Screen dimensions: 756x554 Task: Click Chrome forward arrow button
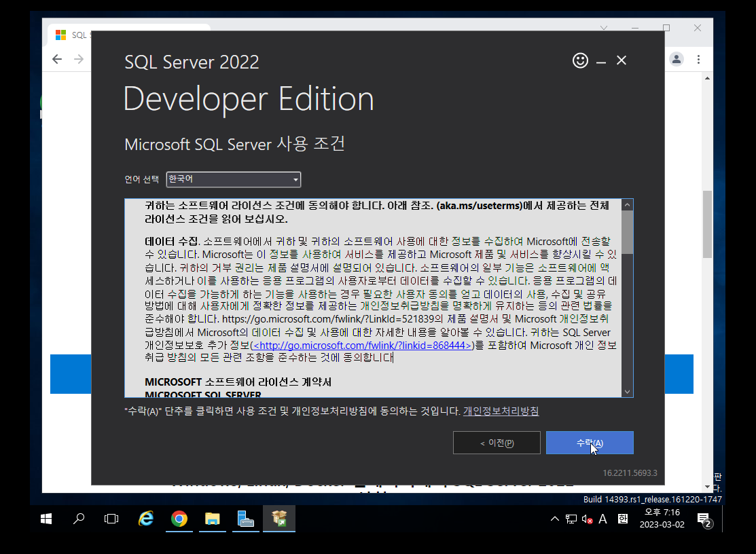[x=79, y=59]
